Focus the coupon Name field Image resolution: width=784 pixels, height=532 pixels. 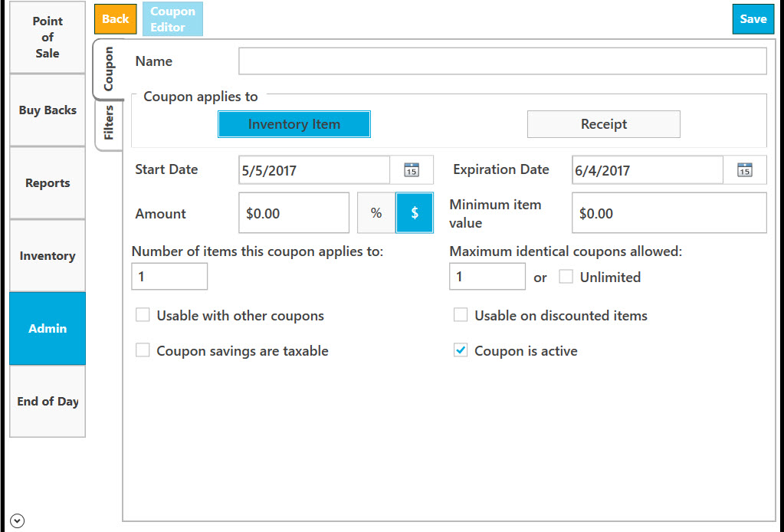pos(503,61)
